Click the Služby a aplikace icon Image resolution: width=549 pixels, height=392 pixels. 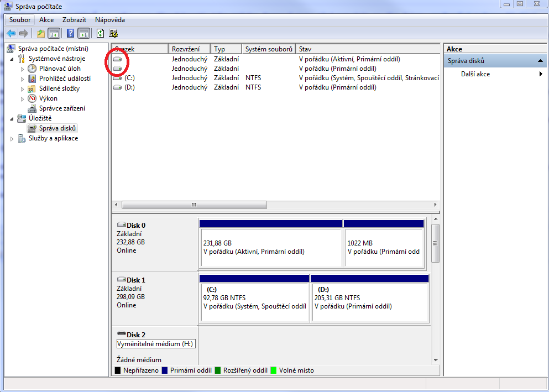(22, 139)
